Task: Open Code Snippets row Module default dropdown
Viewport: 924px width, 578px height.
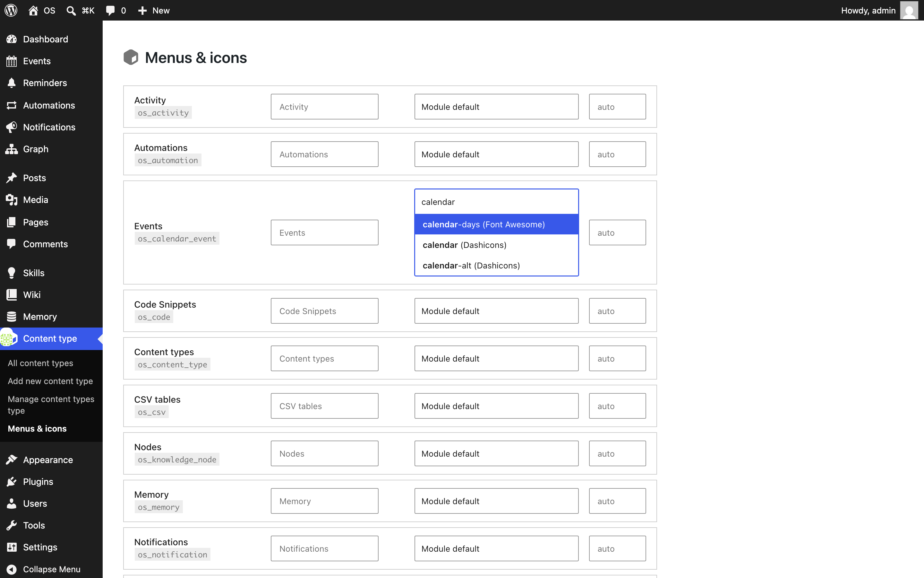Action: pyautogui.click(x=496, y=311)
